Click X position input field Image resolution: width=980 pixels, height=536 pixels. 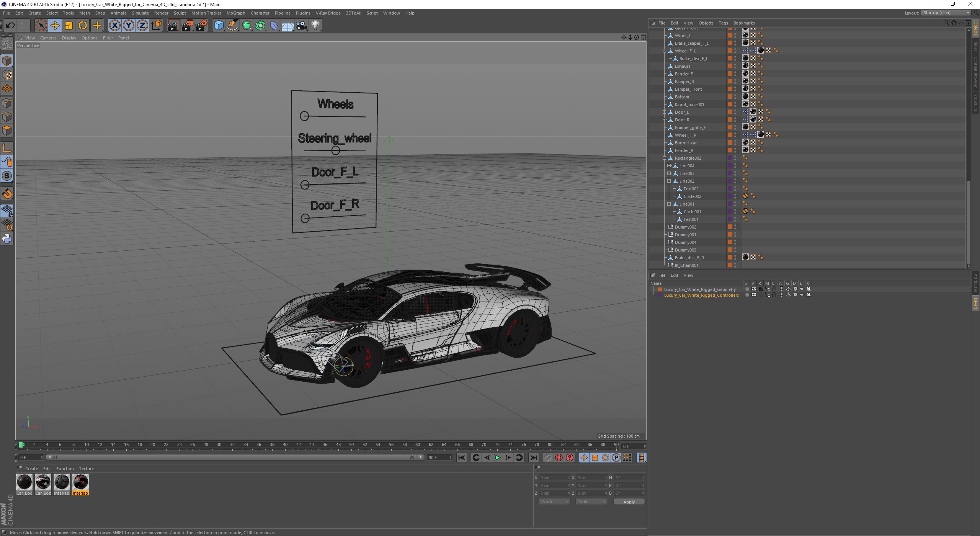tap(554, 478)
